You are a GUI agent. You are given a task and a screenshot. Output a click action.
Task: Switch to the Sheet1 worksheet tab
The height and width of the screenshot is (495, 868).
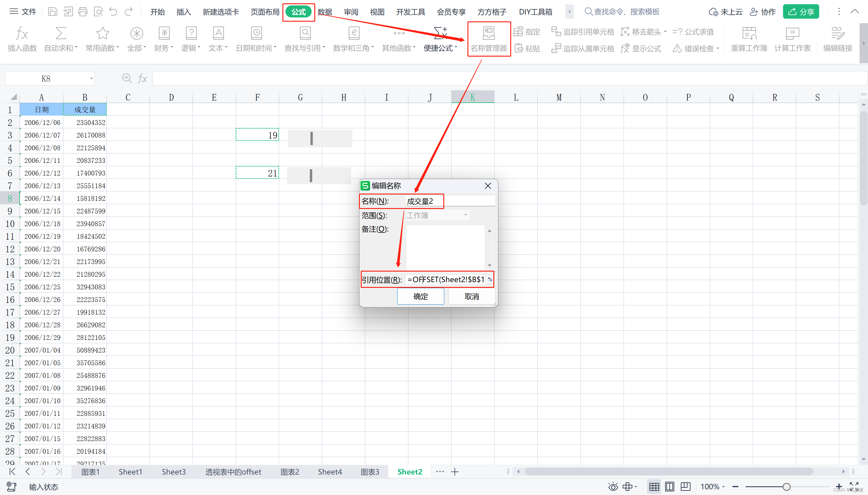pos(130,472)
